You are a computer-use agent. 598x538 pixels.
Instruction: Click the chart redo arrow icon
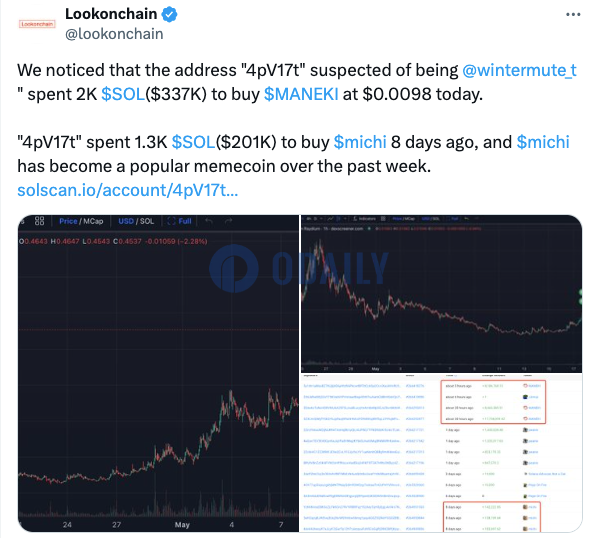tap(228, 221)
